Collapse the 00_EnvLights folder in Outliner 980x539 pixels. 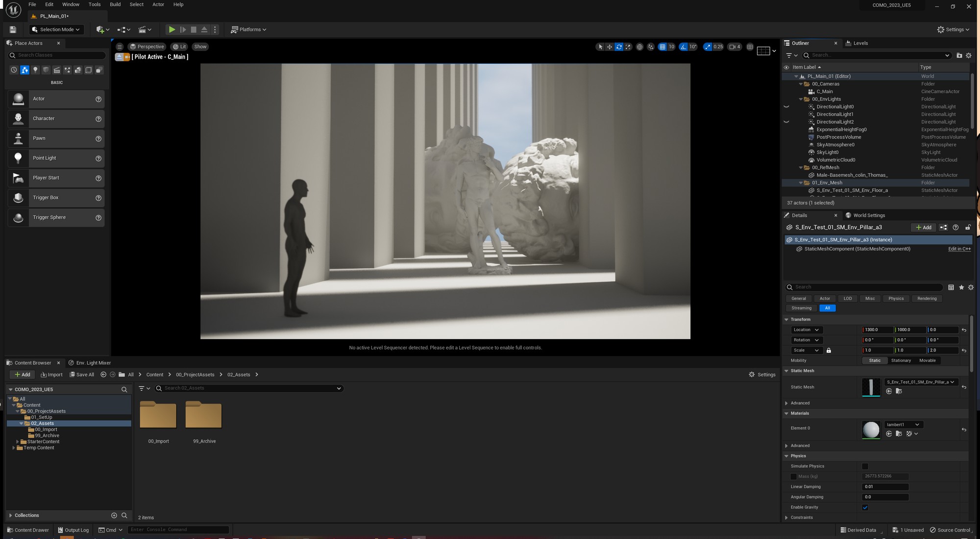click(801, 99)
